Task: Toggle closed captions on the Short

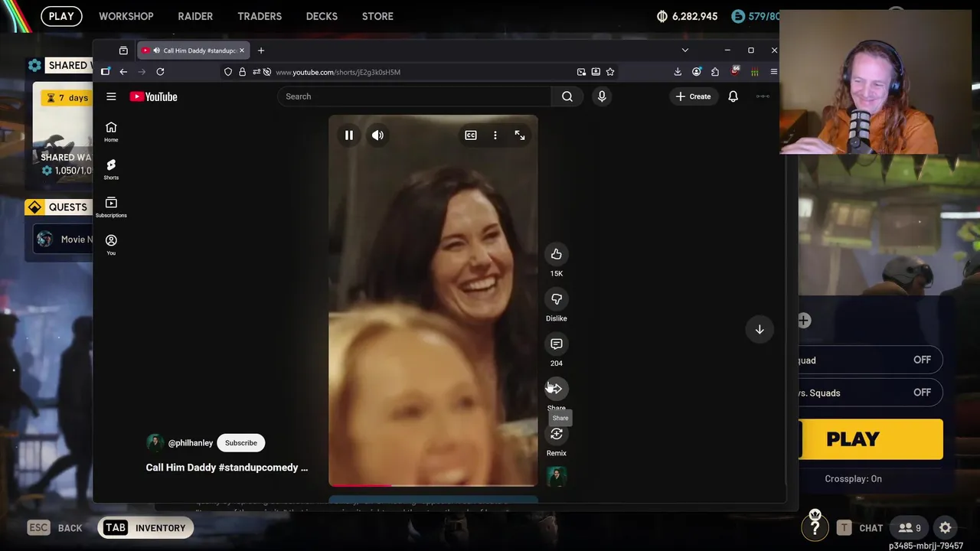Action: click(471, 135)
